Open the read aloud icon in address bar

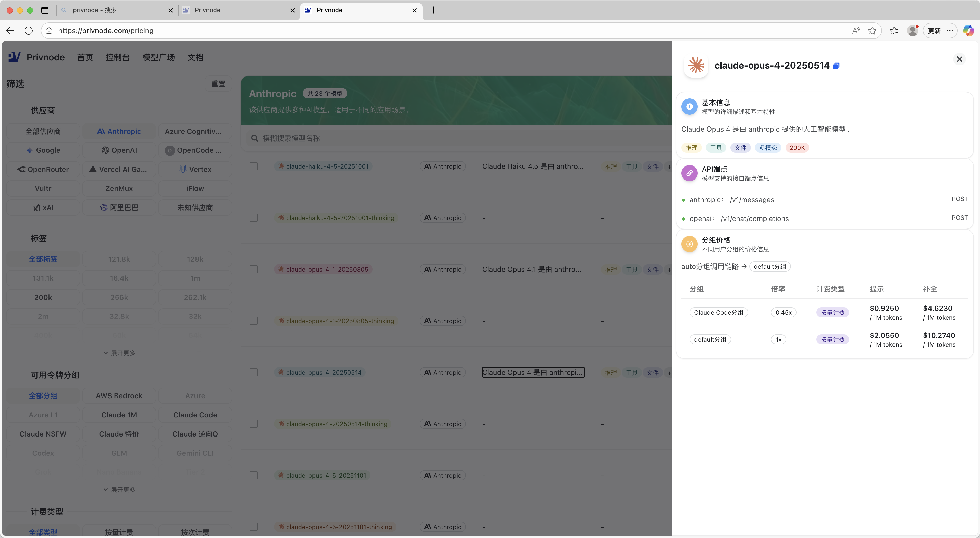[x=856, y=31]
